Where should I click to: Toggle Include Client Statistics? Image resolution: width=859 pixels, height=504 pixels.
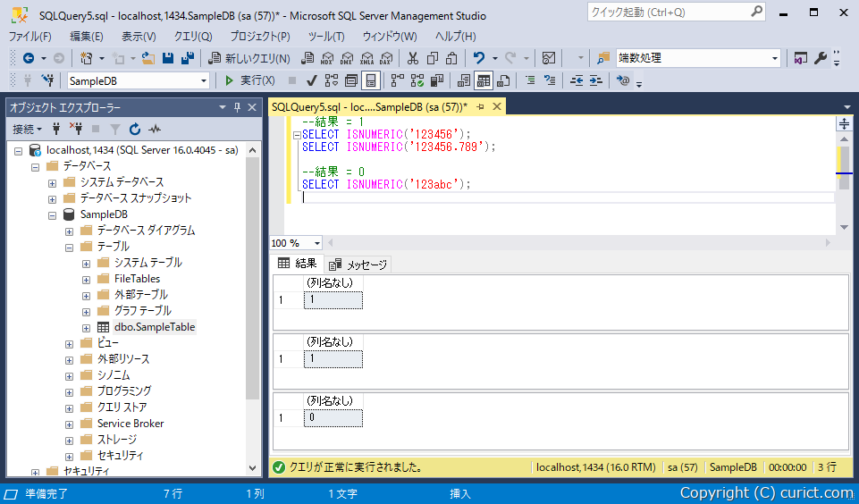pyautogui.click(x=436, y=81)
